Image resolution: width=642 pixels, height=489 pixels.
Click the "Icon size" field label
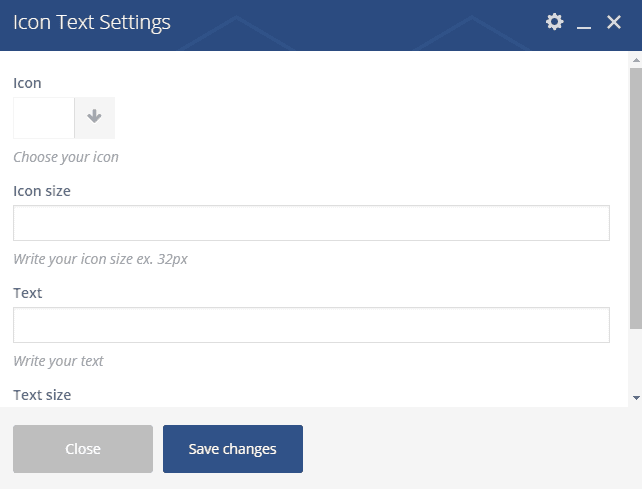click(x=42, y=190)
